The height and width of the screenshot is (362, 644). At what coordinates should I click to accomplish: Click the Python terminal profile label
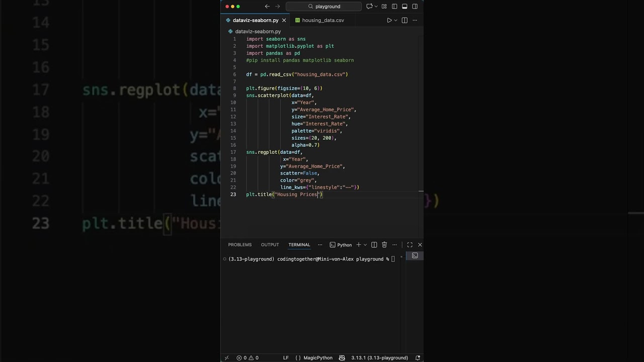point(341,245)
